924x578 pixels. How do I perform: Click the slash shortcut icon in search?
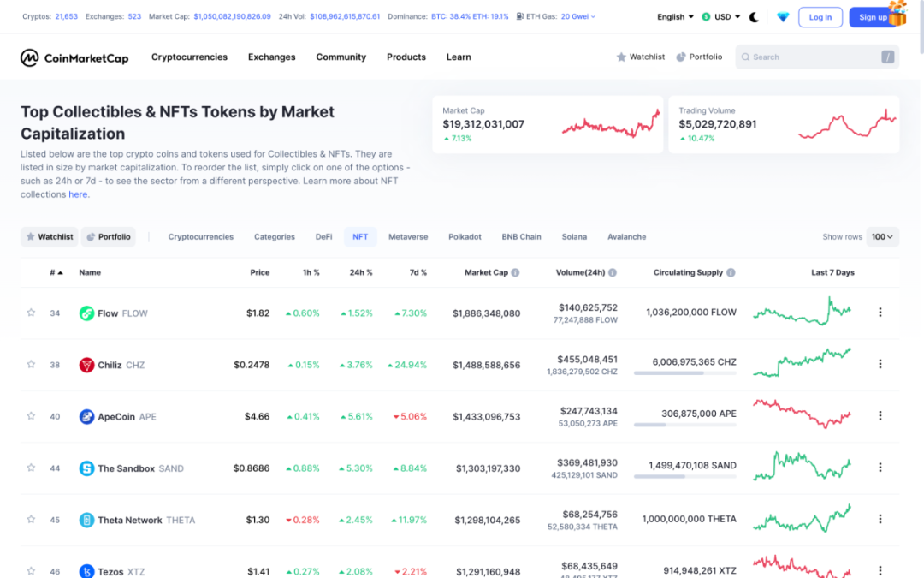(887, 57)
